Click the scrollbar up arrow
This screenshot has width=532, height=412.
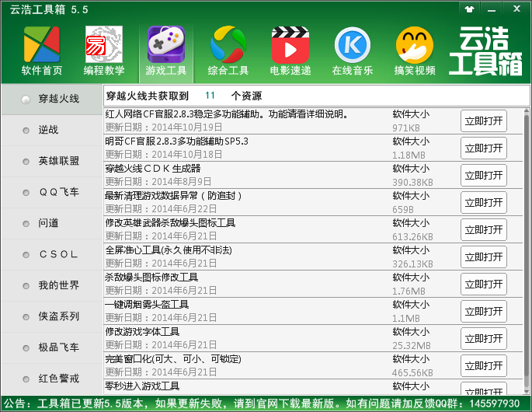coord(527,111)
